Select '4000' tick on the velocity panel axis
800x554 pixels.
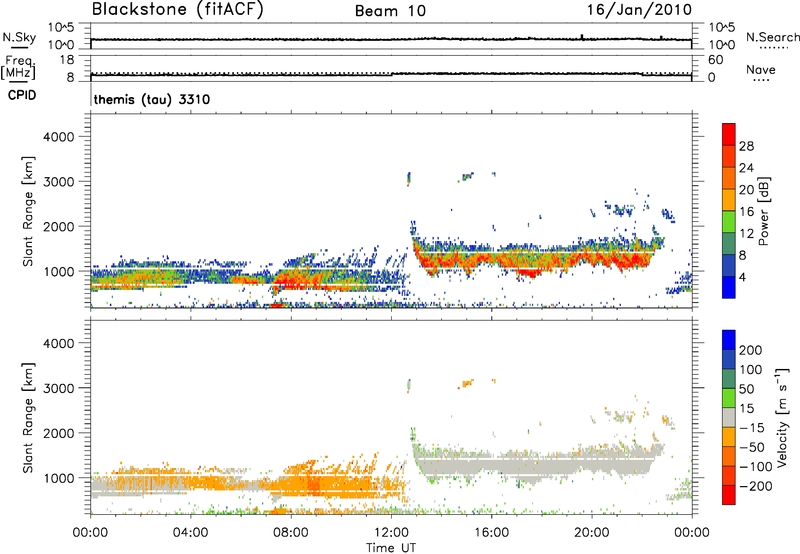pyautogui.click(x=59, y=343)
